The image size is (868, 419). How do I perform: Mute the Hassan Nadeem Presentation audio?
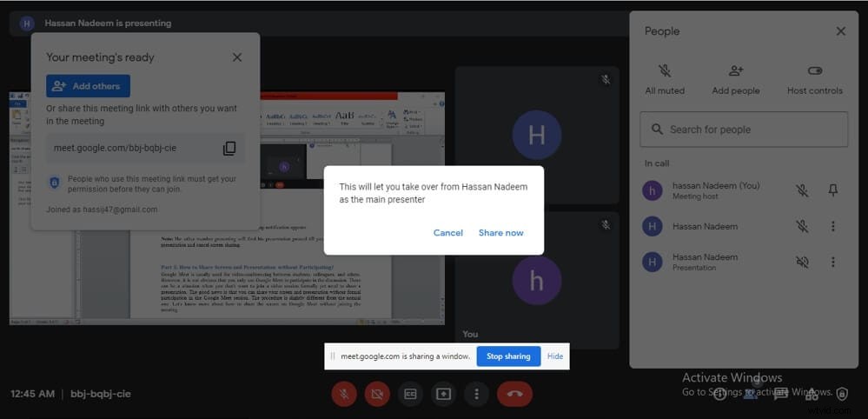pos(802,262)
